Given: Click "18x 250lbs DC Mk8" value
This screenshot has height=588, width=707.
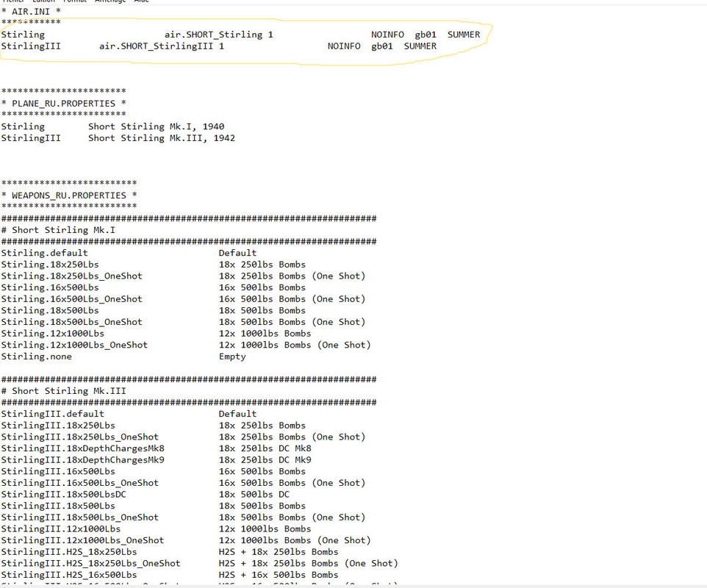Looking at the screenshot, I should tap(265, 448).
